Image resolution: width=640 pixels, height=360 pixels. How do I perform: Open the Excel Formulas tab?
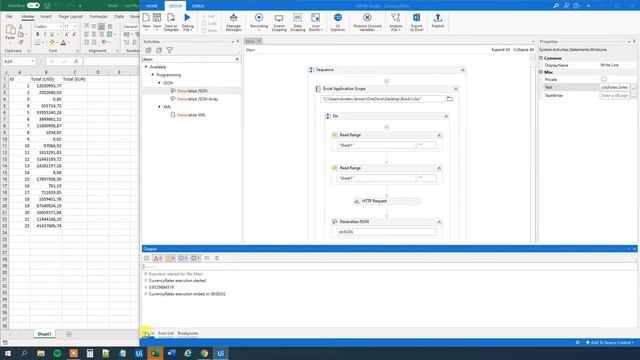pos(98,17)
